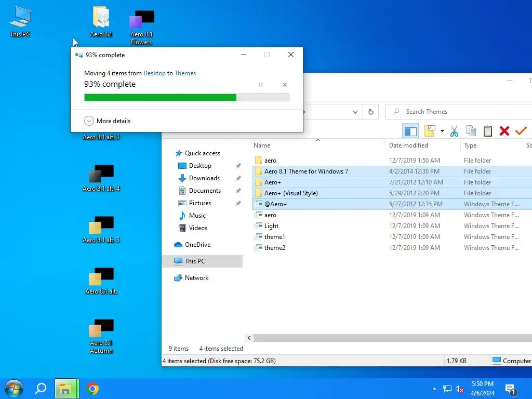Image resolution: width=532 pixels, height=399 pixels.
Task: Open dropdown arrow next to select icon
Action: [442, 131]
